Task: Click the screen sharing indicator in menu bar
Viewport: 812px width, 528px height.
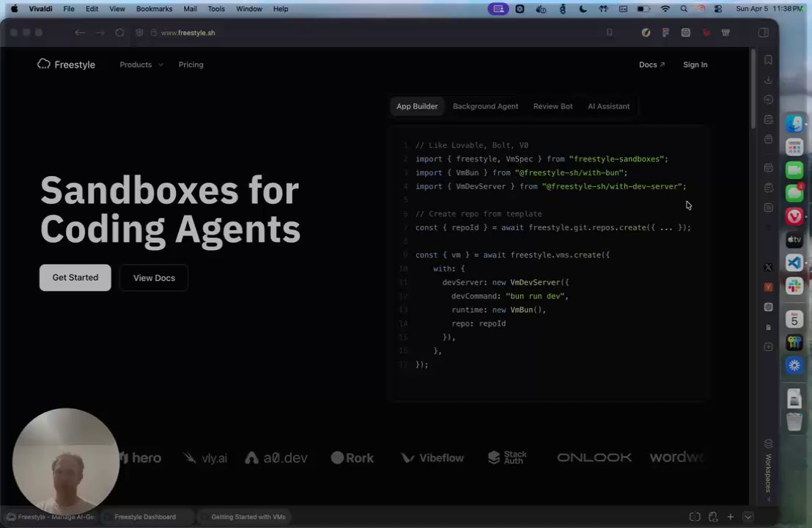Action: [498, 9]
